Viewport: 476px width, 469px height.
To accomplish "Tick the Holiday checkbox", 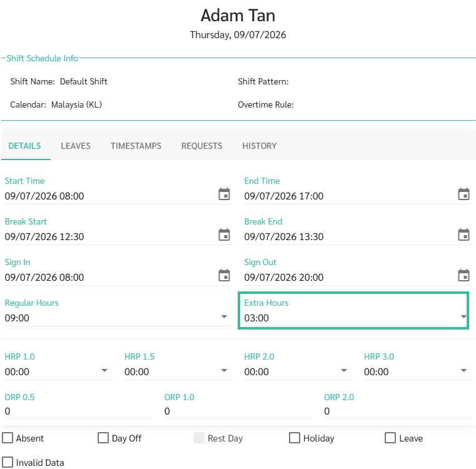I will pyautogui.click(x=295, y=438).
